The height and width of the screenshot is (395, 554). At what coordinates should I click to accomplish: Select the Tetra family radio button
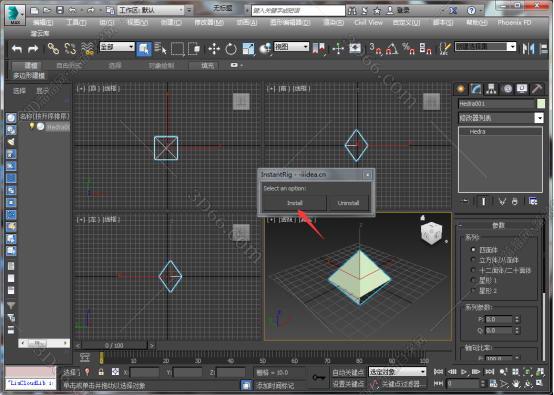tap(473, 250)
